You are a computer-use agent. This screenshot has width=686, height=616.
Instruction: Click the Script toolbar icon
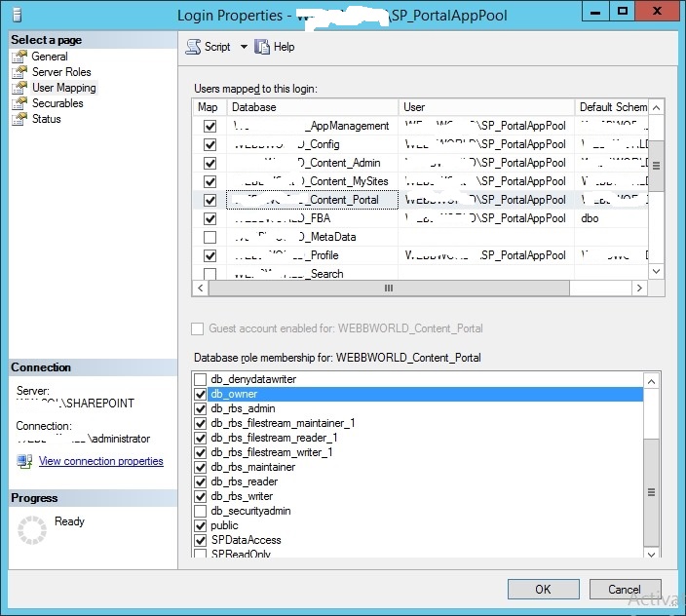pyautogui.click(x=193, y=47)
